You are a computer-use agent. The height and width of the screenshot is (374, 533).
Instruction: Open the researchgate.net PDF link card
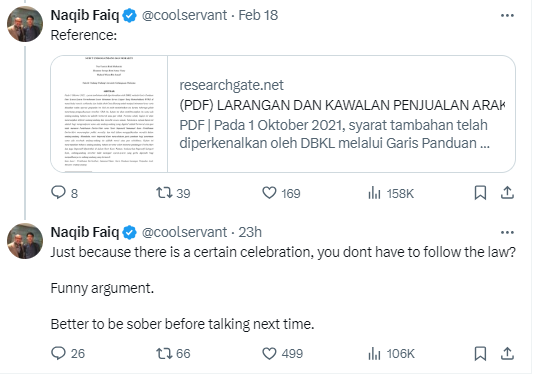(x=283, y=114)
